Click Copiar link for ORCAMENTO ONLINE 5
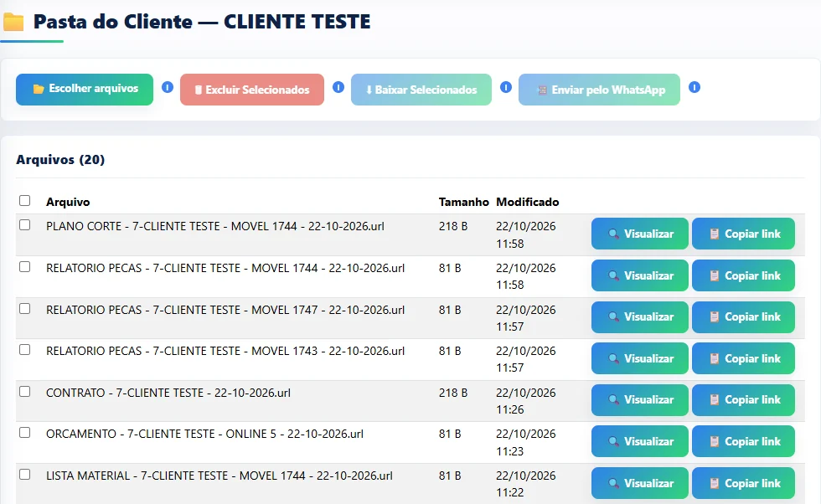The width and height of the screenshot is (821, 504). (x=744, y=441)
